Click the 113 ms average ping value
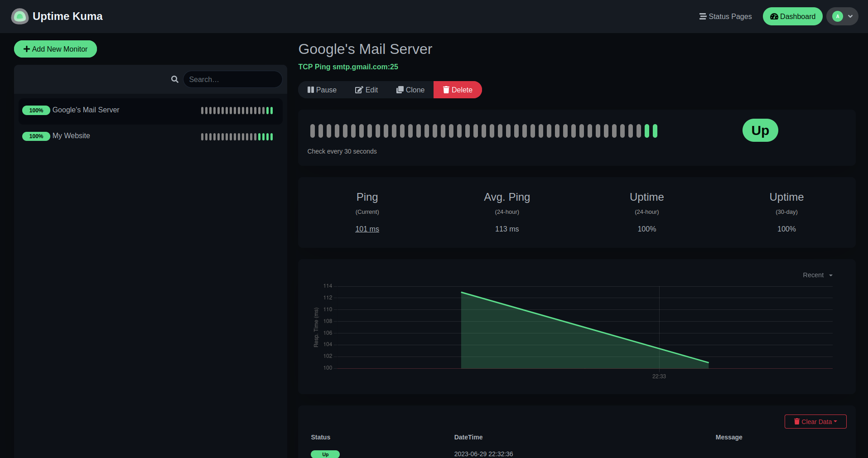The image size is (868, 458). coord(507,229)
